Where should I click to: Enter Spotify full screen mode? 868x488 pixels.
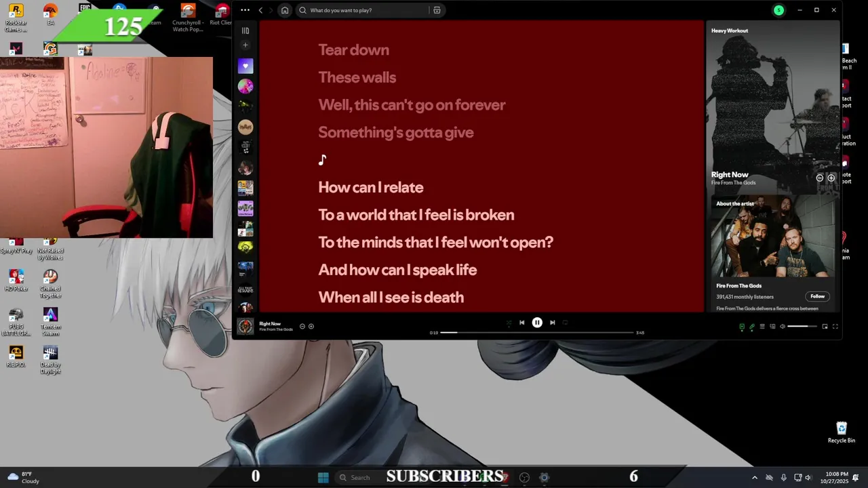pos(835,327)
